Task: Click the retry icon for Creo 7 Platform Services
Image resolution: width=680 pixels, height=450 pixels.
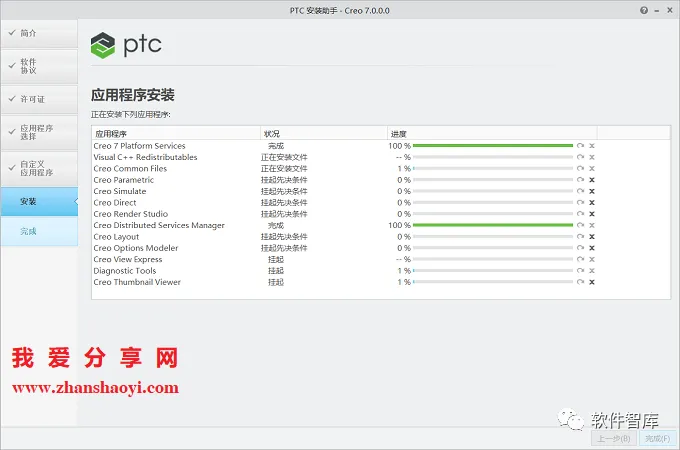Action: (x=580, y=146)
